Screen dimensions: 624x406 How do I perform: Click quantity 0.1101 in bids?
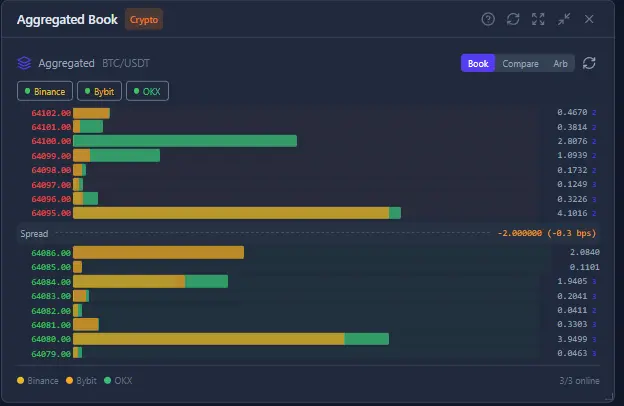585,267
